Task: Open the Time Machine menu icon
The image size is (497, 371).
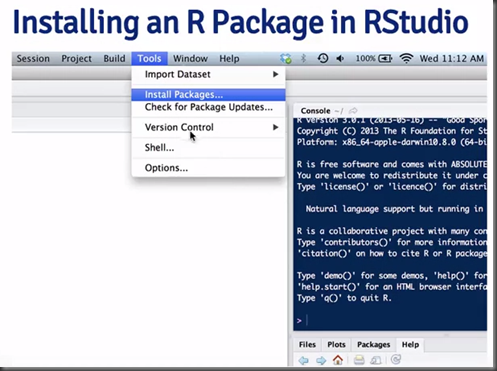Action: click(x=322, y=59)
